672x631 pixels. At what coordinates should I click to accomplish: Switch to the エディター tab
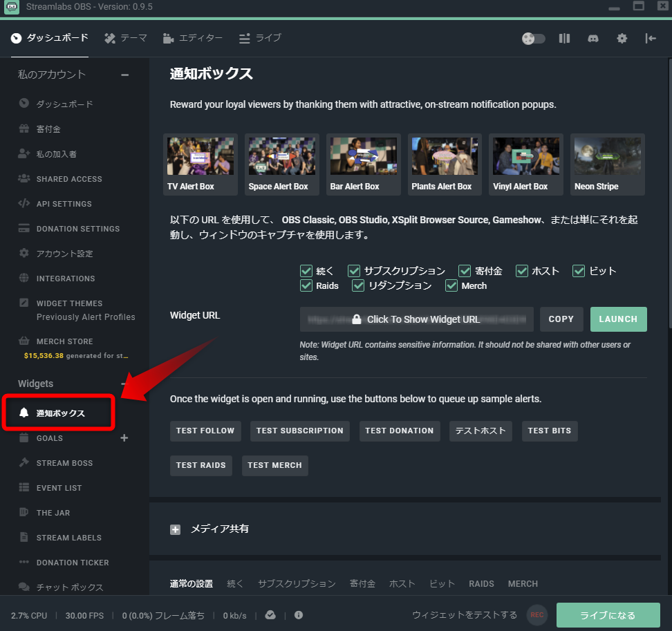click(x=193, y=39)
